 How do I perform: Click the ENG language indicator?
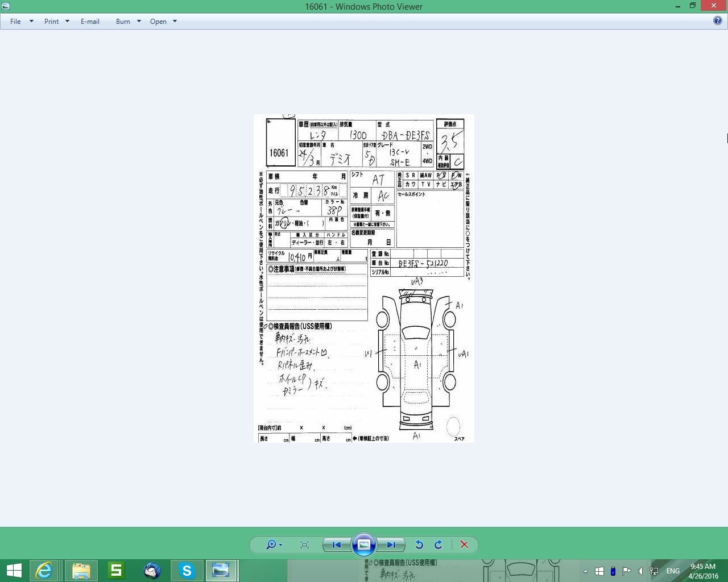pos(673,571)
